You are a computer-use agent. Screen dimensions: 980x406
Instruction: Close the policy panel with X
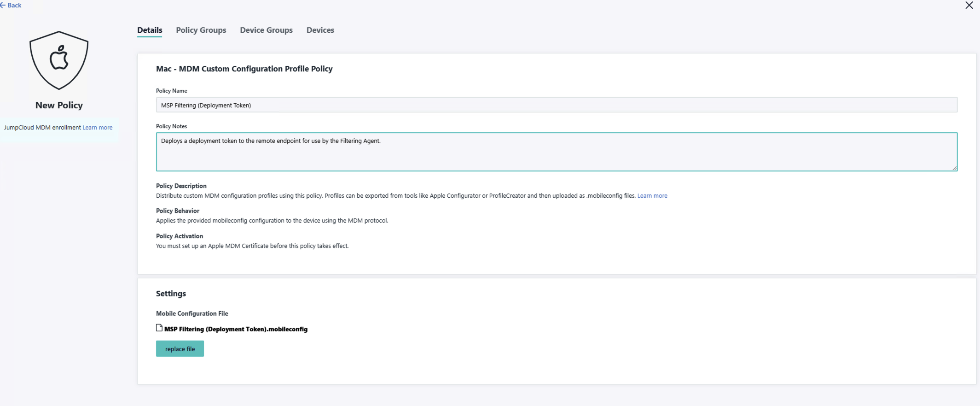point(969,5)
